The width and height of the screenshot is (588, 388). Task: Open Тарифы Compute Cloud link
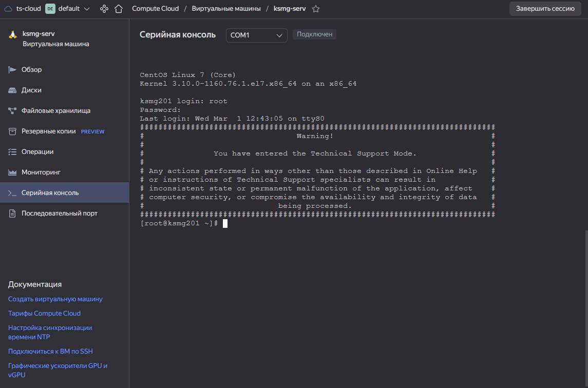coord(44,314)
